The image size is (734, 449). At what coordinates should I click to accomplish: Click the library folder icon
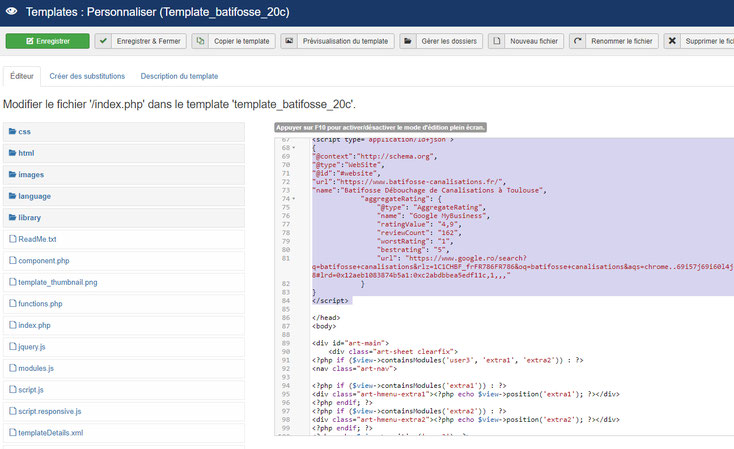pos(13,217)
